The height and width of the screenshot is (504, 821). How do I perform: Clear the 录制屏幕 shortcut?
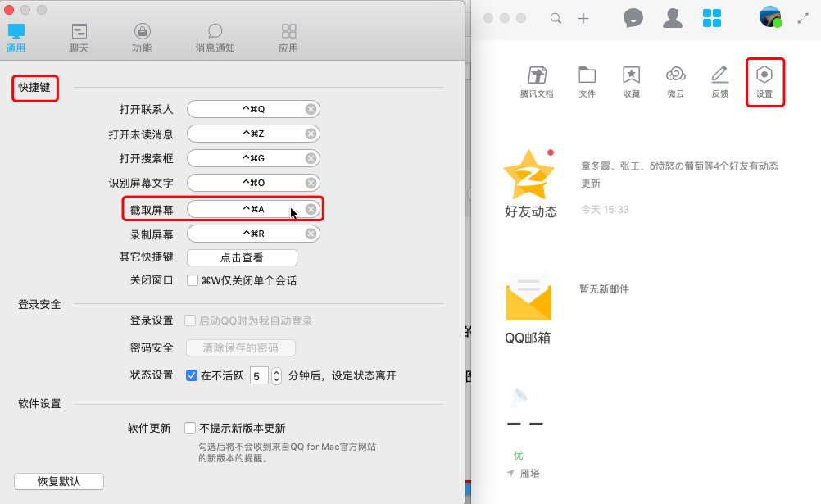click(311, 234)
